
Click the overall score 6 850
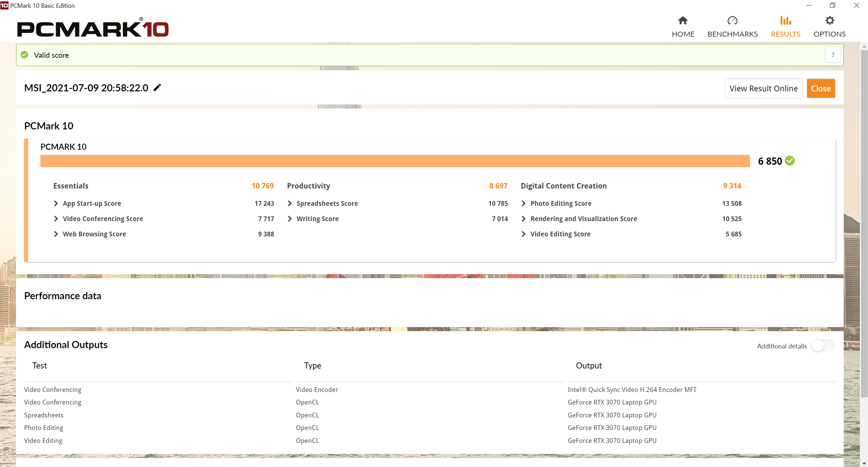(770, 161)
